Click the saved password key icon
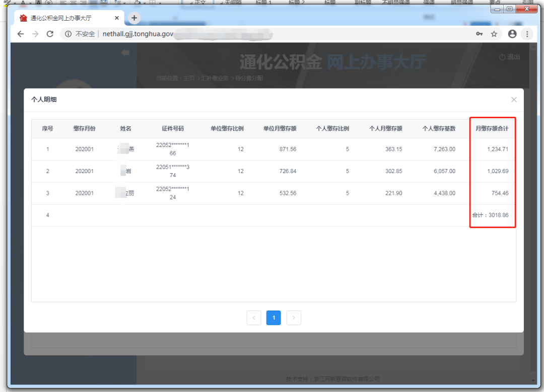This screenshot has height=392, width=544. coord(479,34)
